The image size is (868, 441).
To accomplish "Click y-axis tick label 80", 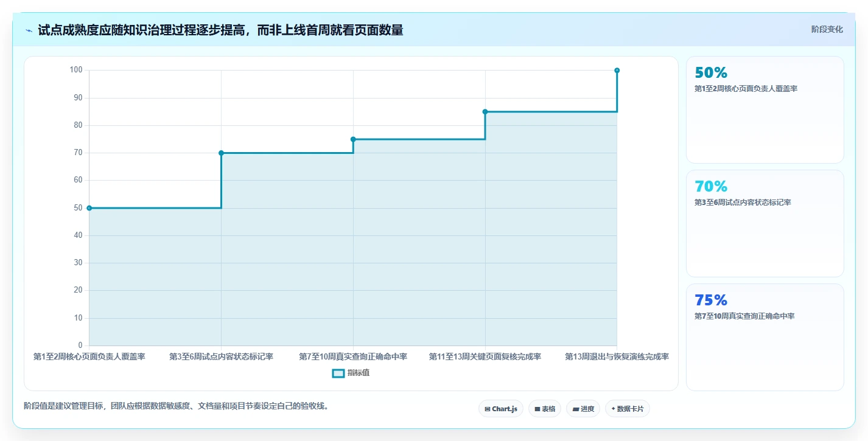I will click(78, 125).
